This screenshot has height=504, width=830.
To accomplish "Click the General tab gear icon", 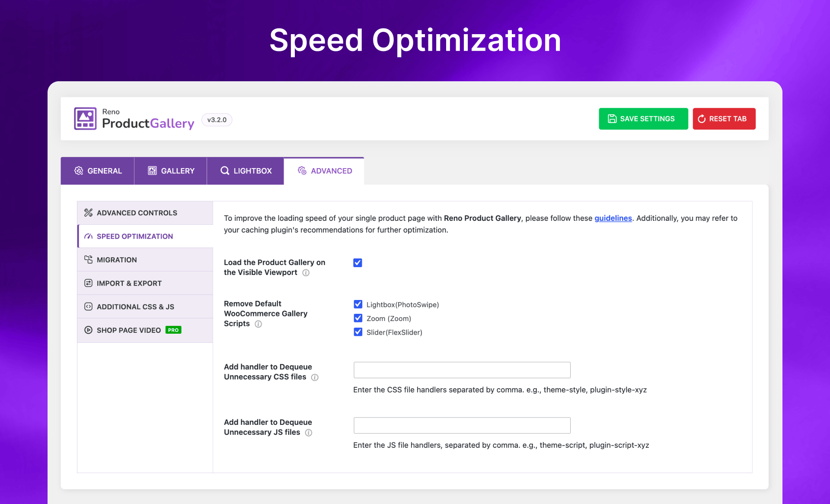I will point(79,171).
